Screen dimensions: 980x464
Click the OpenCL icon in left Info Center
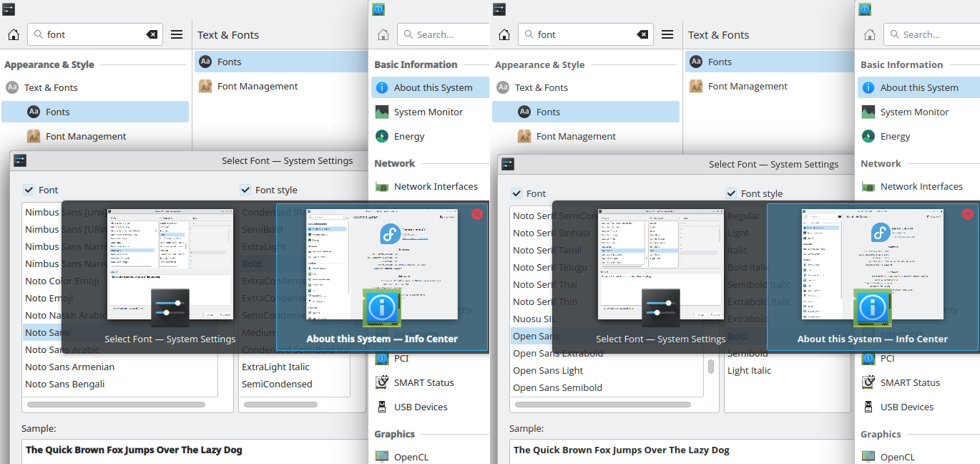382,457
